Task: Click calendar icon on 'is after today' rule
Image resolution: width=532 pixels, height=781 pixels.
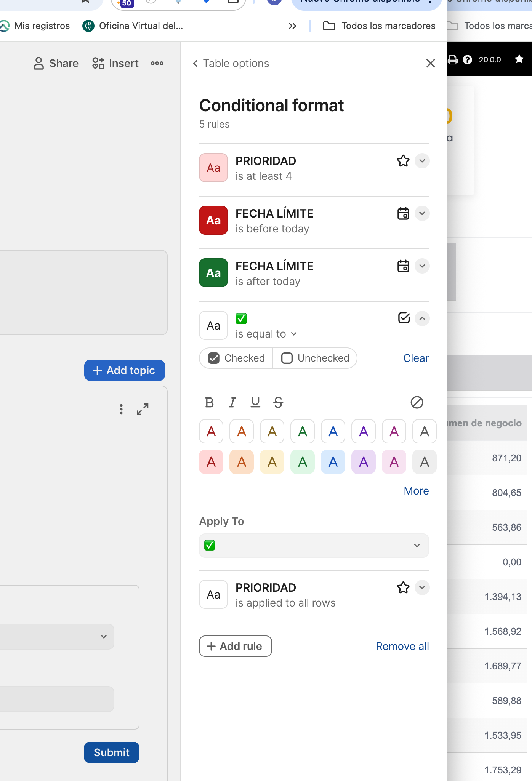Action: (403, 266)
